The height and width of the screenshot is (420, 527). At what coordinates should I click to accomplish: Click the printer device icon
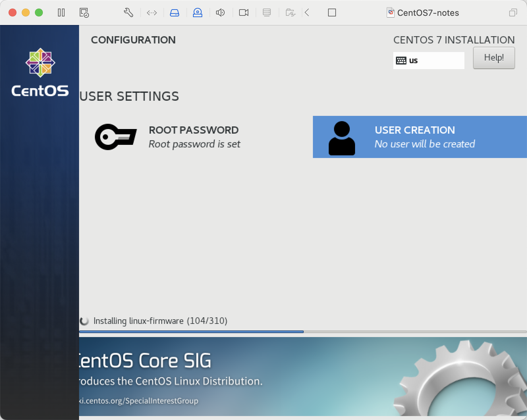267,13
